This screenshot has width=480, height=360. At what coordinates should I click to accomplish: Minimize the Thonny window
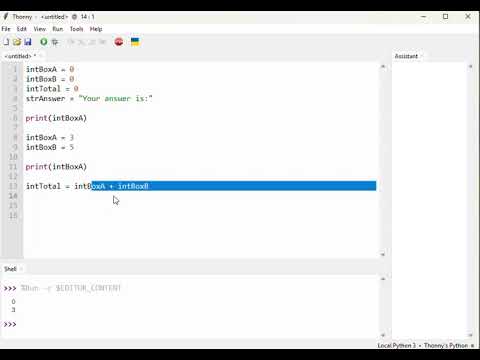[424, 16]
